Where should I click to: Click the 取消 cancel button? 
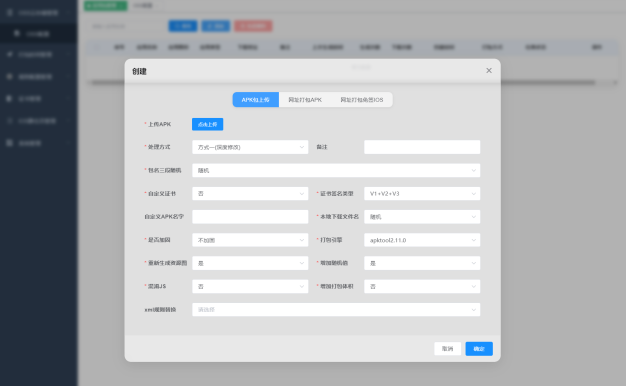coord(448,348)
